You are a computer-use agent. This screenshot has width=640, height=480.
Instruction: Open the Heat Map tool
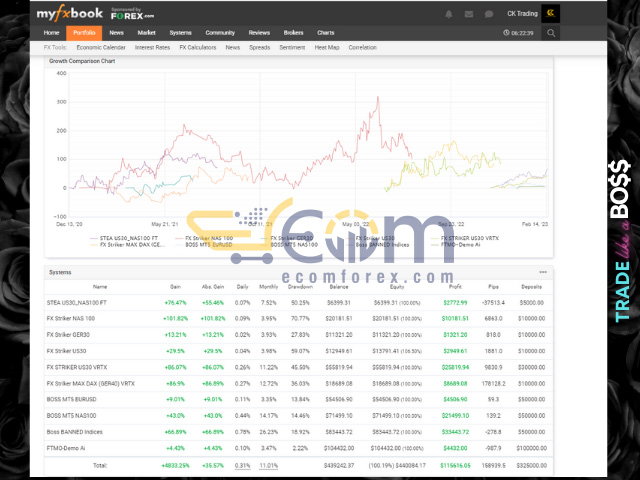click(327, 47)
